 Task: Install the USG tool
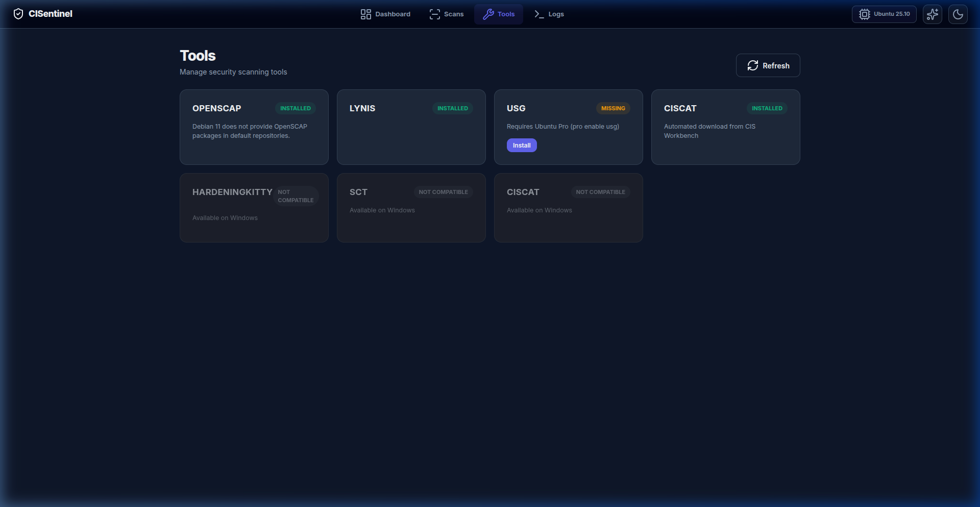[x=522, y=146]
